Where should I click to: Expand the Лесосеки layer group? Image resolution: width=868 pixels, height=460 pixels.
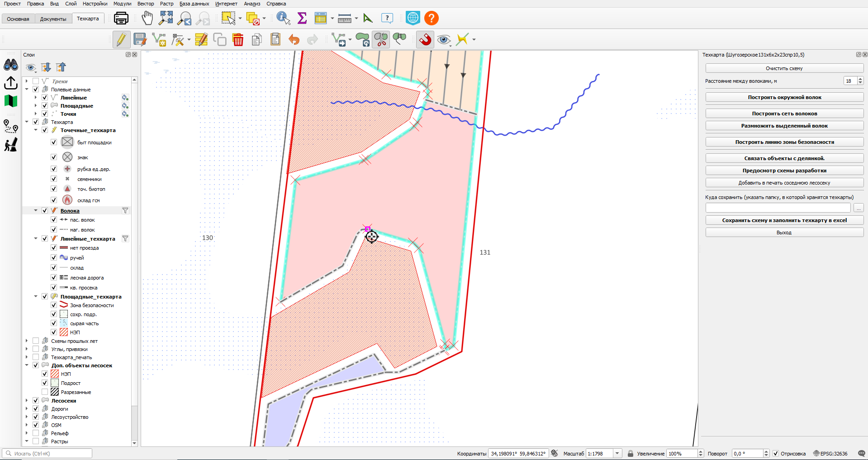click(27, 400)
